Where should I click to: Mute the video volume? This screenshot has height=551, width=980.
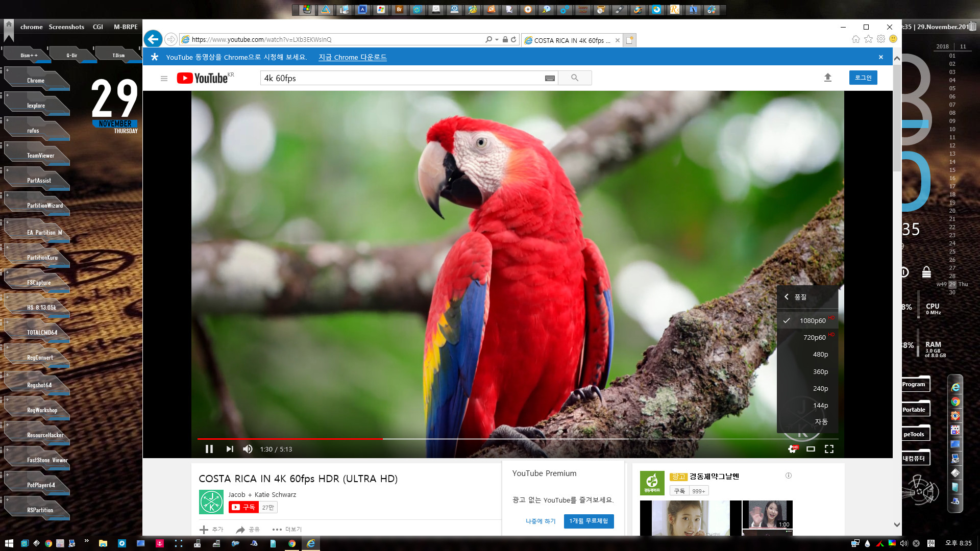(248, 449)
